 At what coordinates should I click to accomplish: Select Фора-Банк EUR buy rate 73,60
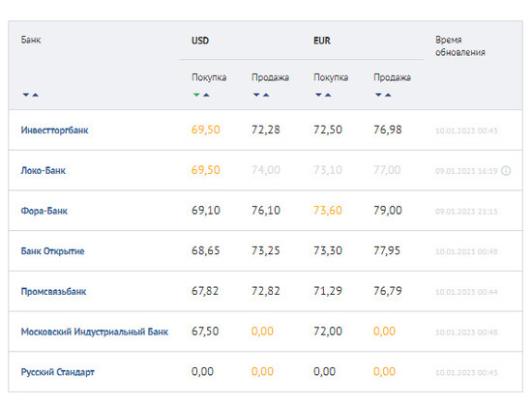coord(328,211)
